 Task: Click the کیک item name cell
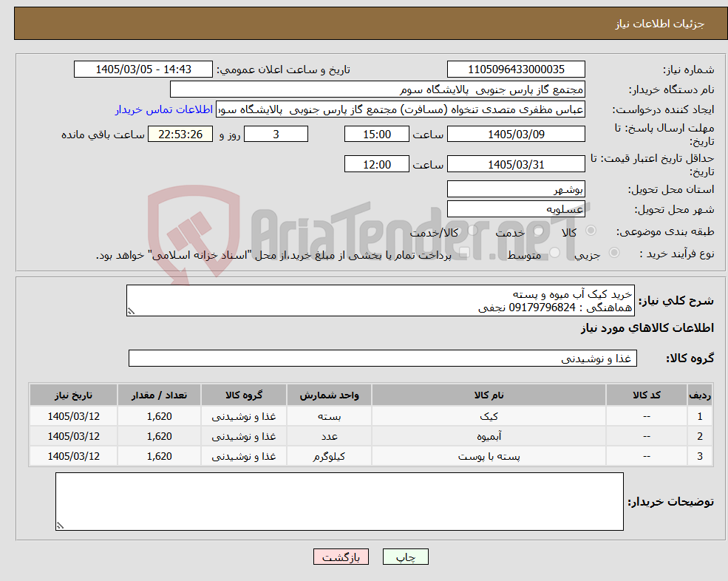click(x=489, y=417)
